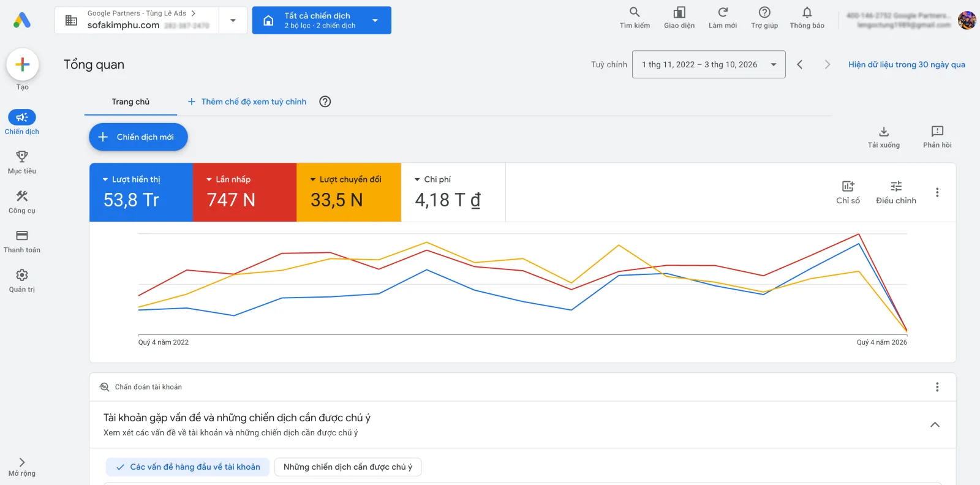Screen dimensions: 980x485
Task: Open Công cụ tools section
Action: click(x=22, y=201)
